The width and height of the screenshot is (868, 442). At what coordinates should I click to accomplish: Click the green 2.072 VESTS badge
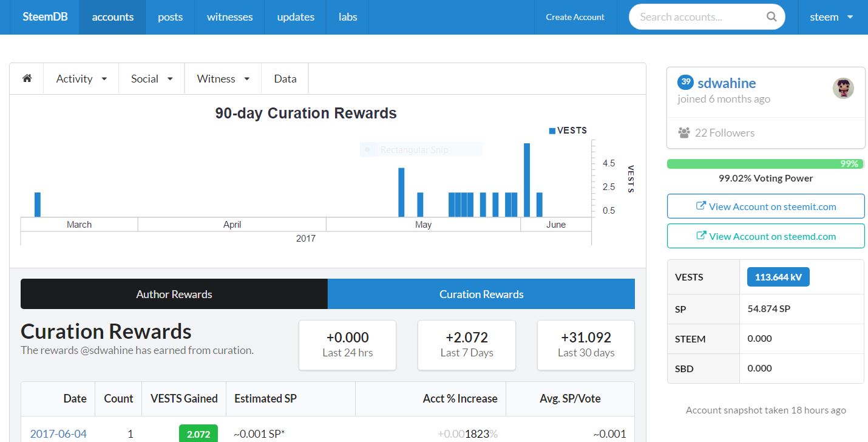point(198,433)
